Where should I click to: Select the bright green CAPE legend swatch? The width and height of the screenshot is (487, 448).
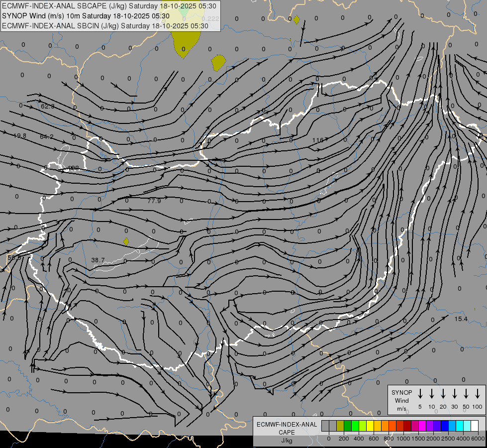355,426
